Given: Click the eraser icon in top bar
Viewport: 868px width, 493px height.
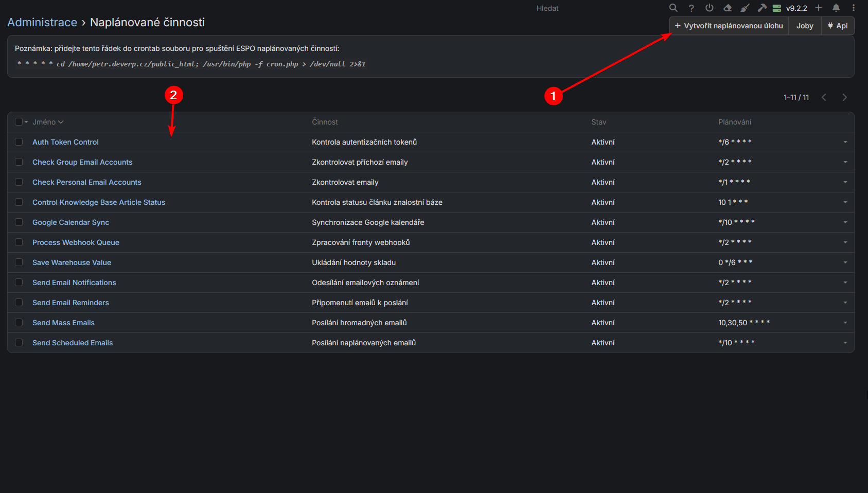Looking at the screenshot, I should pyautogui.click(x=728, y=8).
